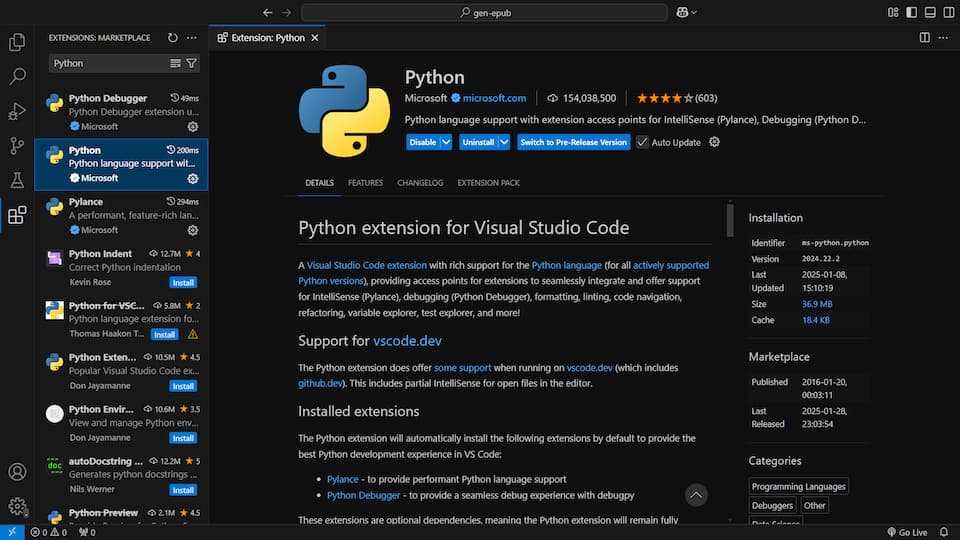Split the editor to the right
This screenshot has width=960, height=540.
924,37
